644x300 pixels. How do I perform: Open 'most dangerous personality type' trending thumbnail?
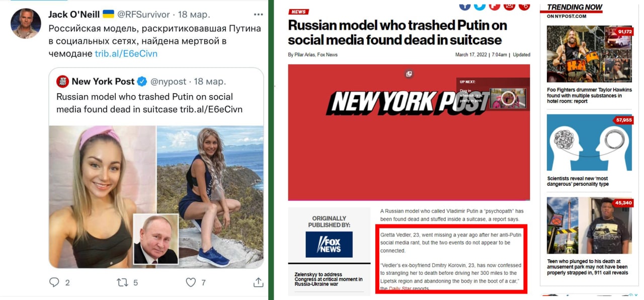point(589,142)
